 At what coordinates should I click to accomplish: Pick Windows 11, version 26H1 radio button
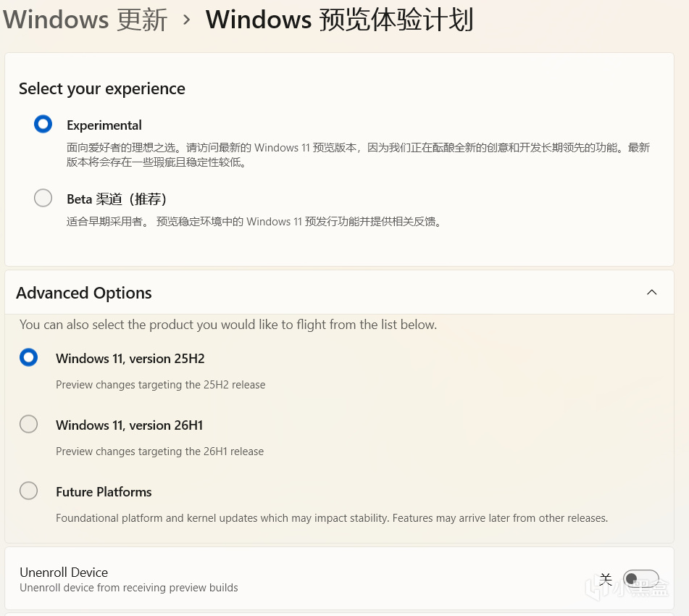coord(29,424)
